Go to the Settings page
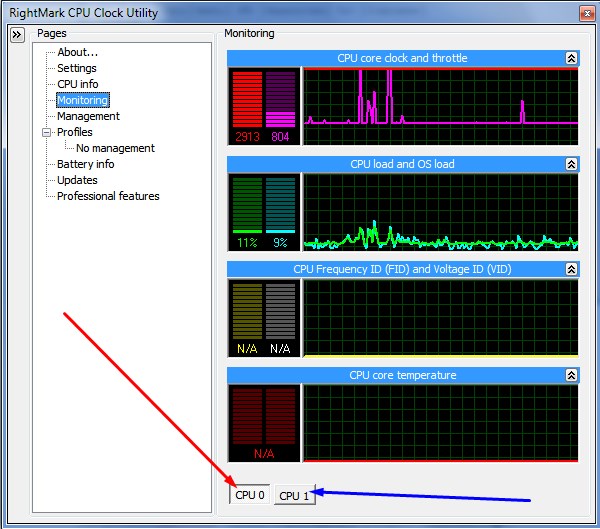 [77, 68]
